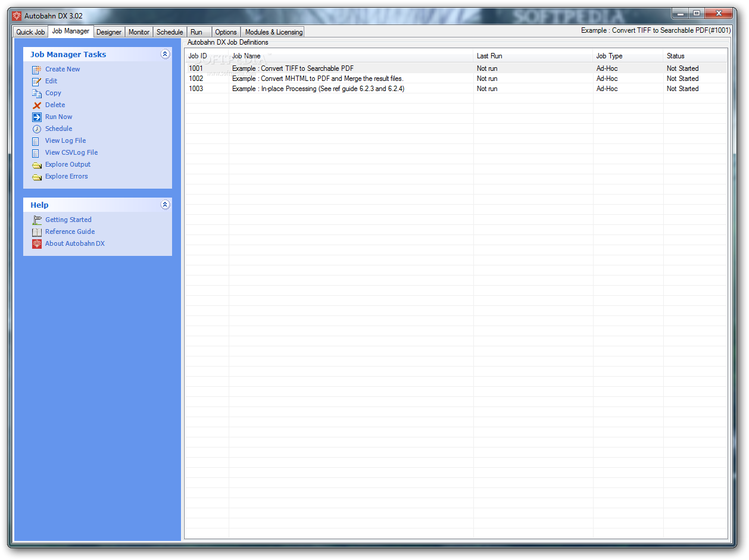Click the Copy link

click(x=53, y=93)
